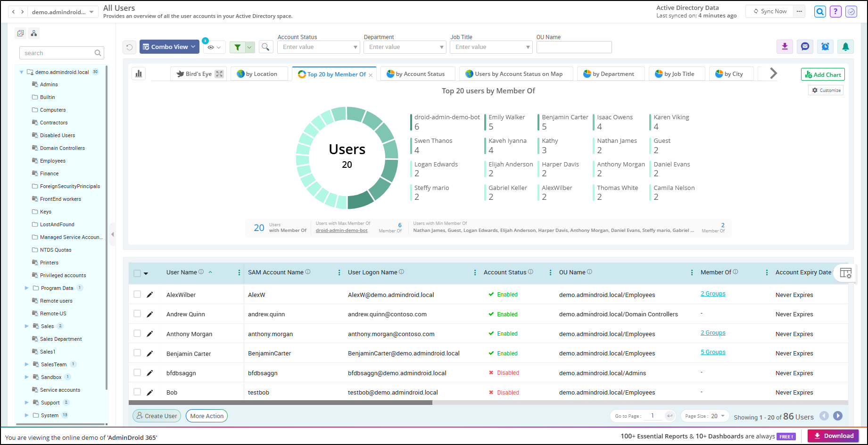This screenshot has width=868, height=445.
Task: Switch to the by City tab
Action: pos(731,74)
